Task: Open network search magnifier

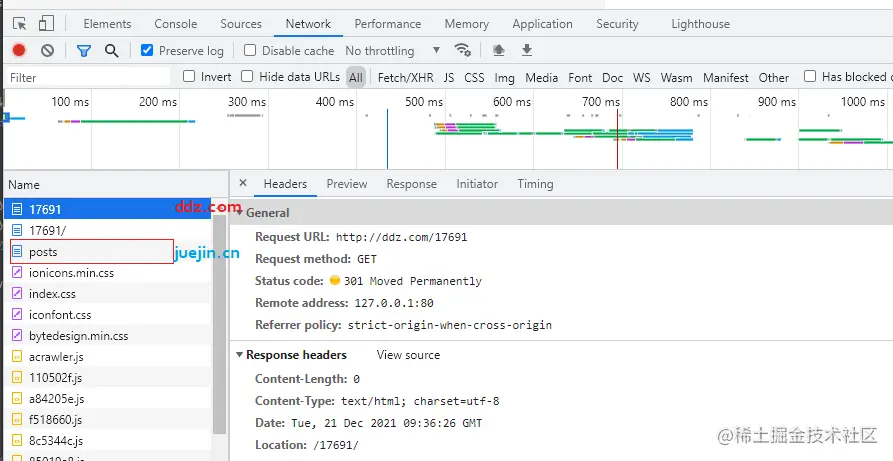Action: tap(111, 50)
